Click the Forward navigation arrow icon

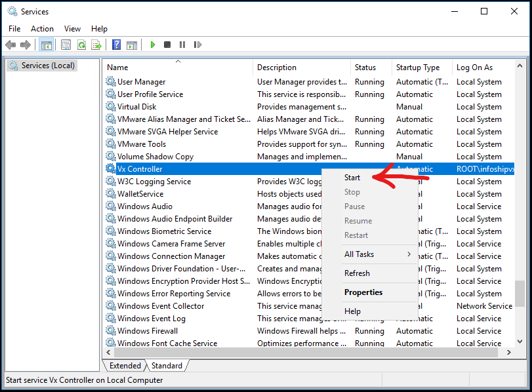click(x=26, y=45)
